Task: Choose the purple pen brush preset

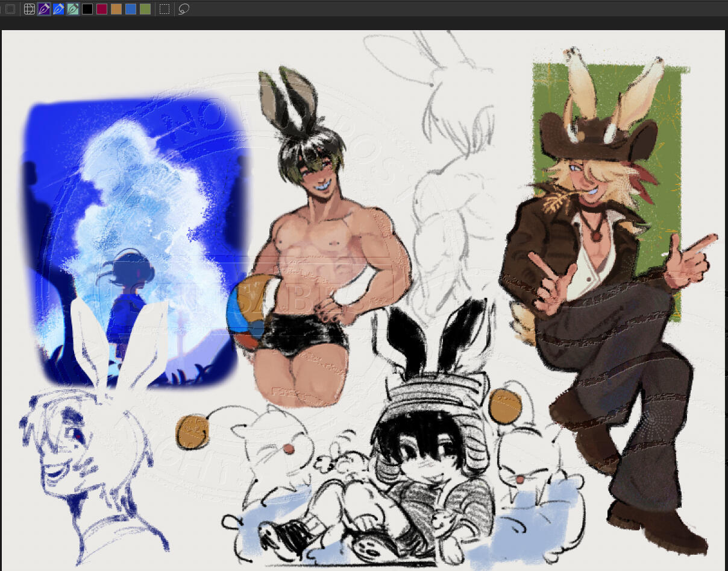Action: pos(44,9)
